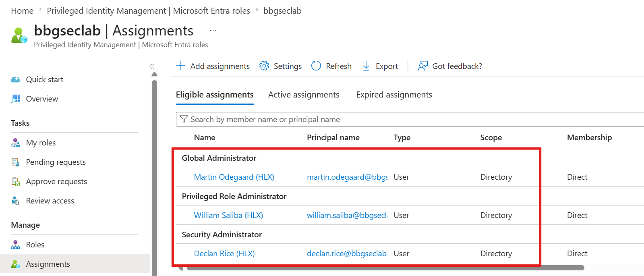The height and width of the screenshot is (276, 644).
Task: Switch to Eligible assignments tab
Action: (215, 95)
